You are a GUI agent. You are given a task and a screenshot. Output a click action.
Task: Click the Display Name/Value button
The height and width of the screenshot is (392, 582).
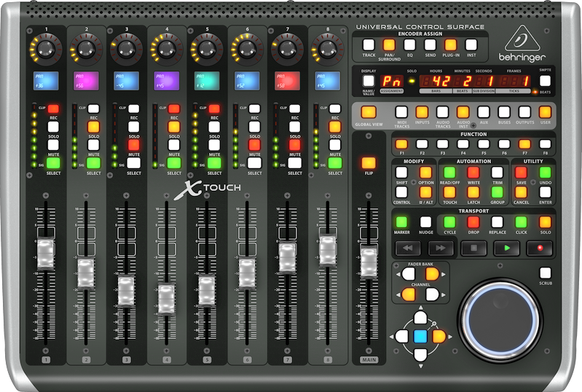(x=369, y=81)
